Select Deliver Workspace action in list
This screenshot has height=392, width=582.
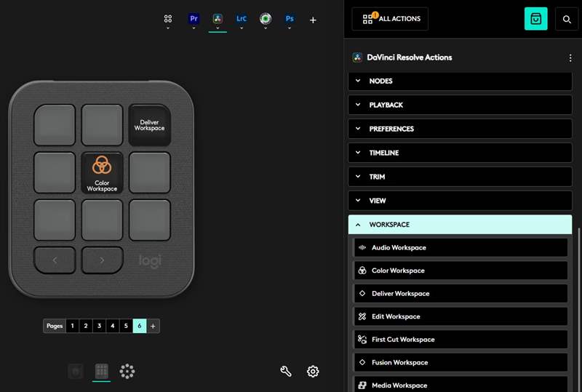pyautogui.click(x=461, y=294)
